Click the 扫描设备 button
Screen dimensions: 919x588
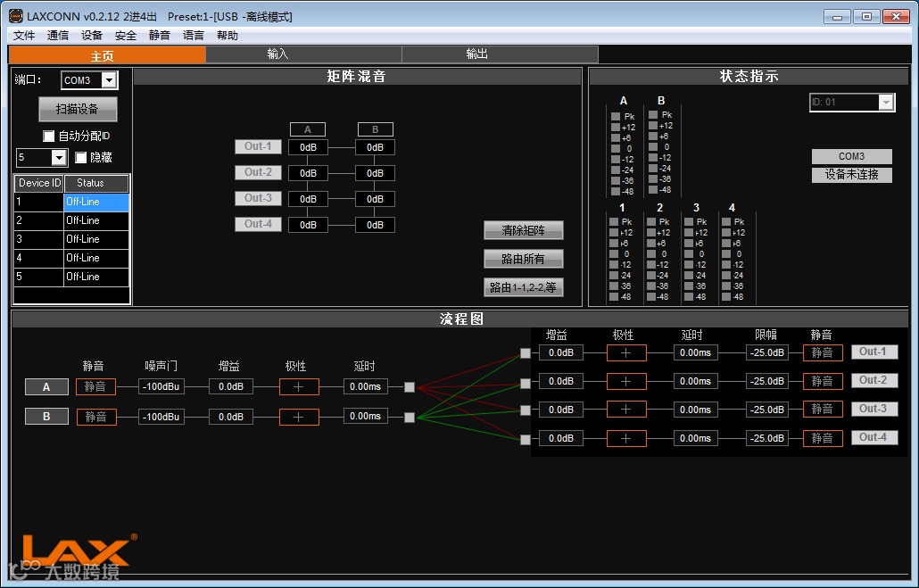click(78, 109)
